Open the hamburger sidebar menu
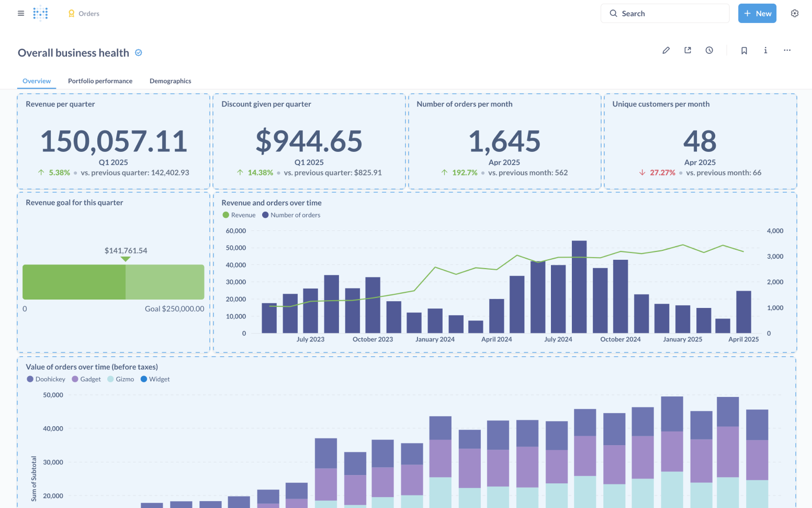 pos(21,14)
